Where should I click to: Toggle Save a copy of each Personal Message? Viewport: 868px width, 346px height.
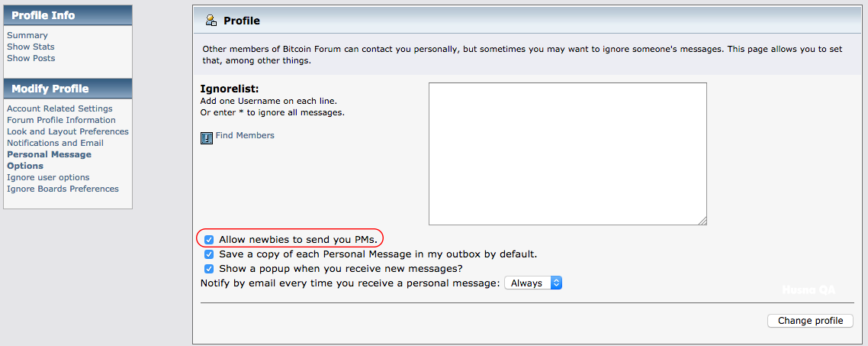(x=209, y=254)
